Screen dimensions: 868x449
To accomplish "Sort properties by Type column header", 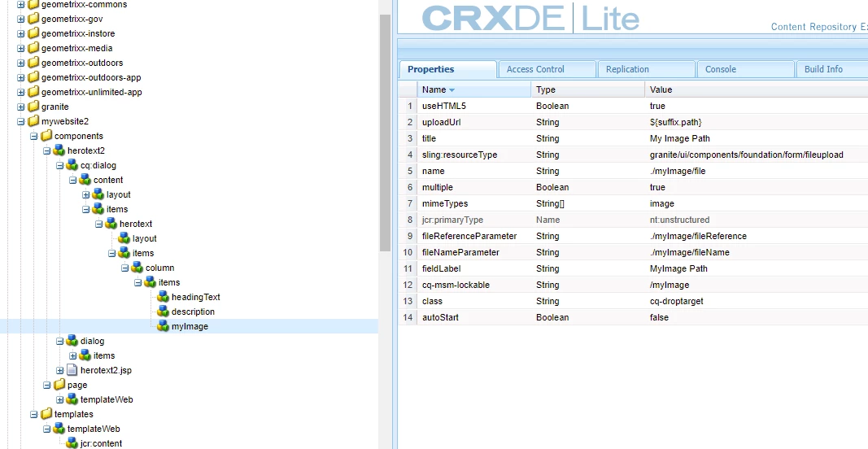I will point(588,89).
